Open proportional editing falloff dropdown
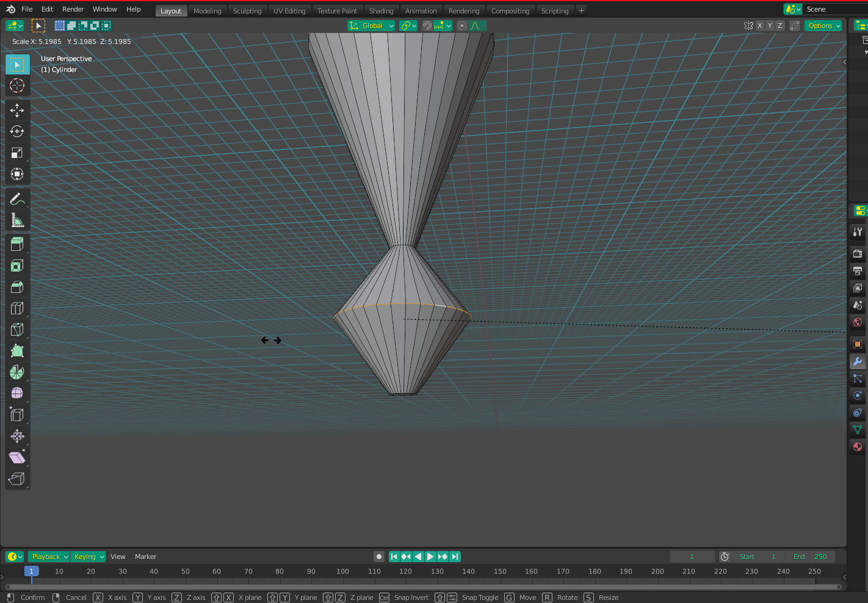Image resolution: width=868 pixels, height=603 pixels. (477, 26)
